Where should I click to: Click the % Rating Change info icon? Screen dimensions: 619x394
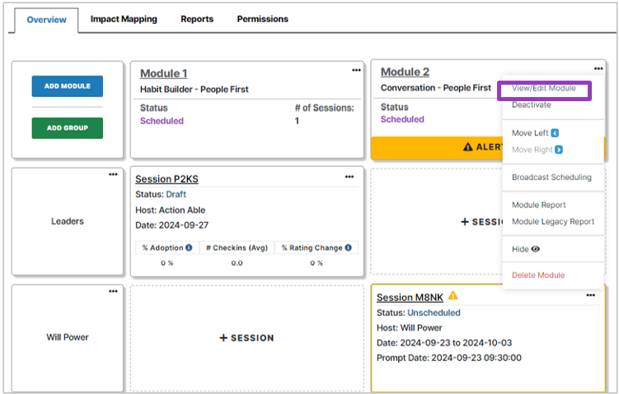pyautogui.click(x=348, y=248)
